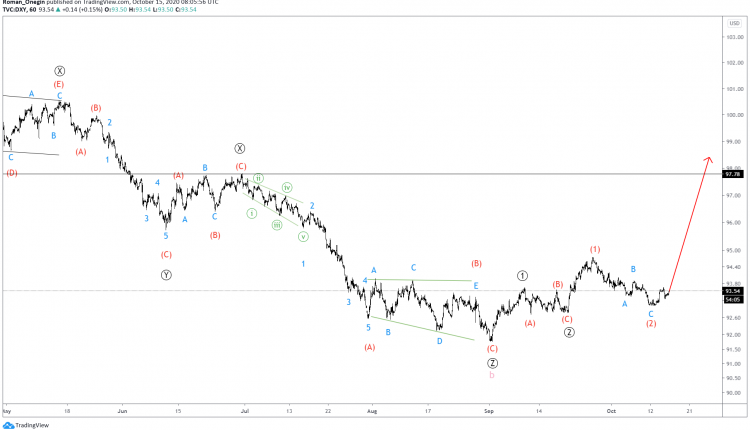
Task: Click the Sep date on time axis
Action: click(x=489, y=411)
